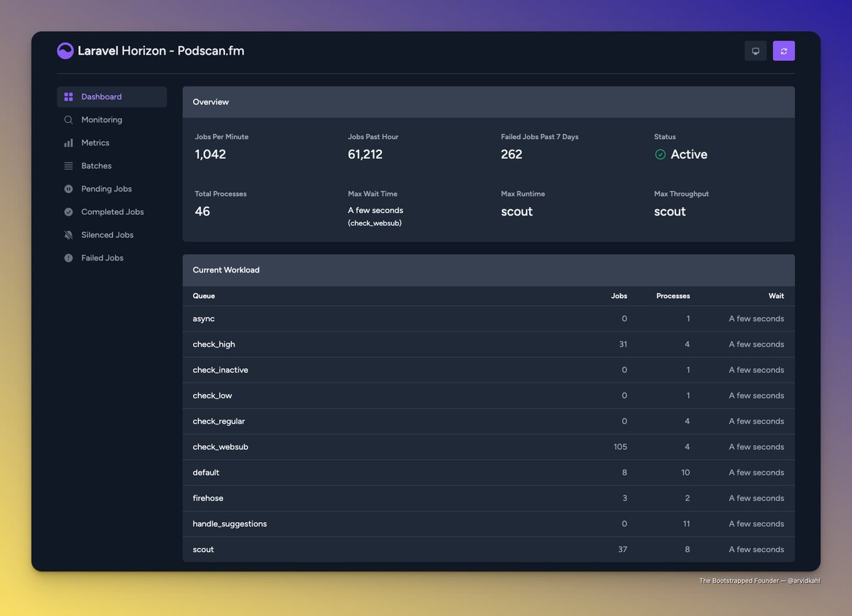Go to the Metrics page
Viewport: 852px width, 616px height.
(x=112, y=143)
